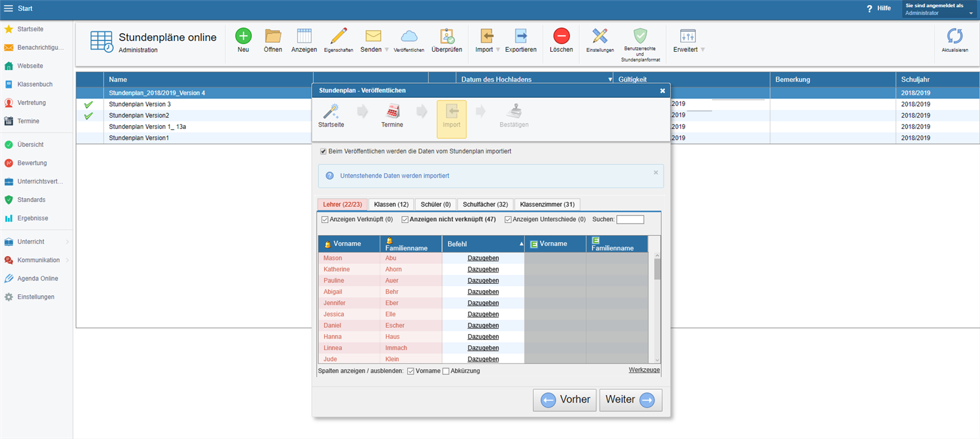The image size is (980, 439).
Task: Expand the Import dropdown arrow in toolbar
Action: pos(498,50)
